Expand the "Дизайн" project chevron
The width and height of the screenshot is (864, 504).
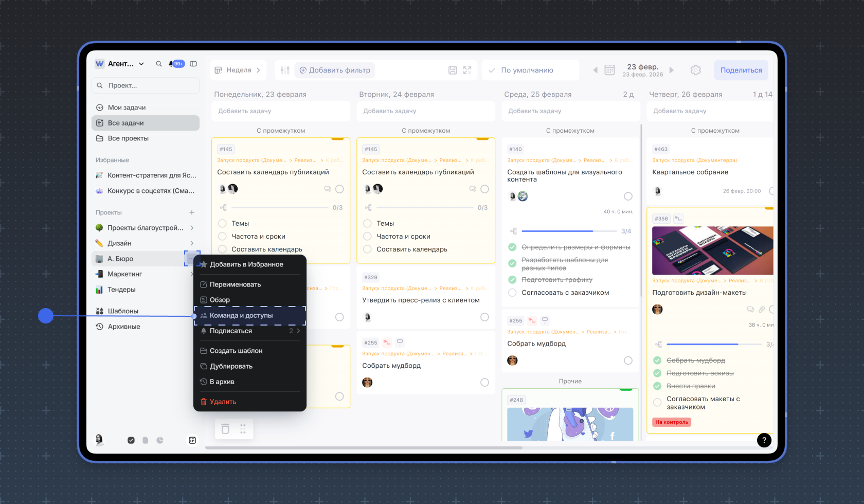(x=192, y=243)
